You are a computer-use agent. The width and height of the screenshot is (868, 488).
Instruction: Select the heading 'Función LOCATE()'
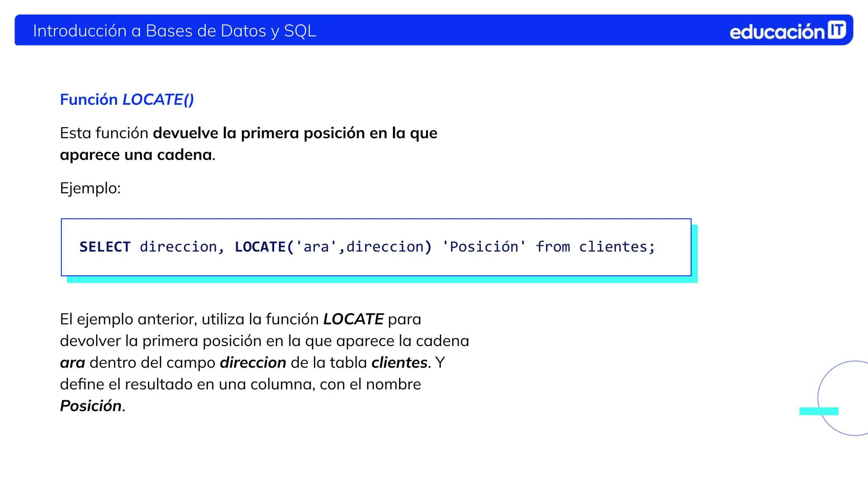pos(127,100)
